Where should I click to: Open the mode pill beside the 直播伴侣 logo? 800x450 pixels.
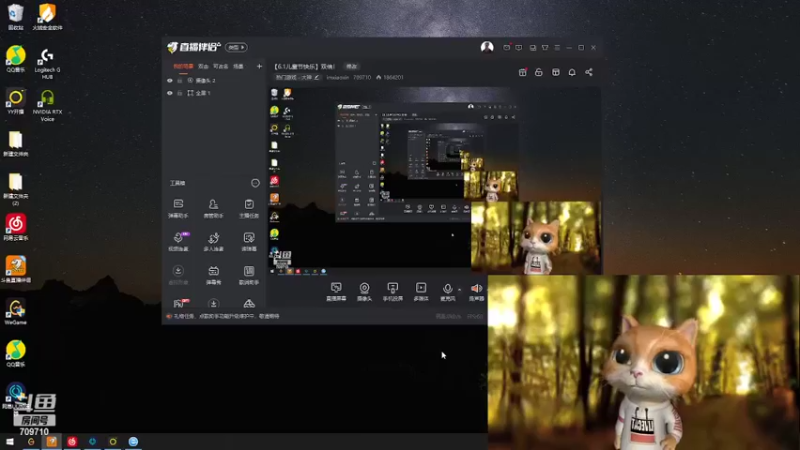point(236,47)
